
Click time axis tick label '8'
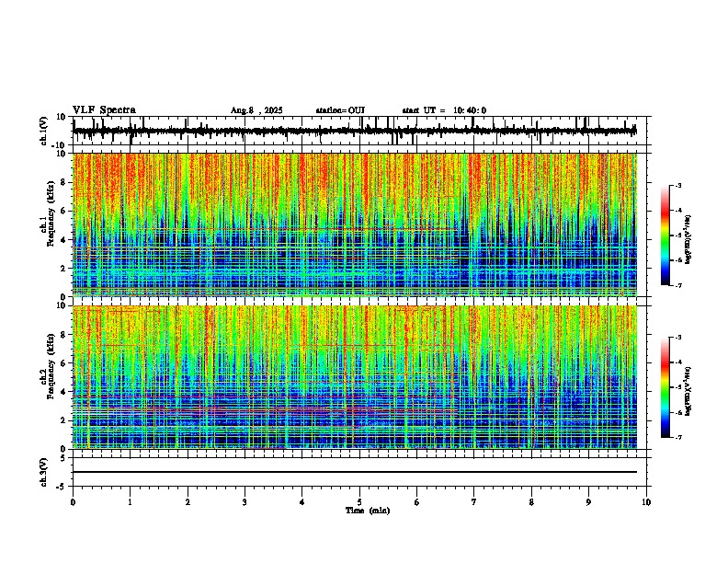pos(531,502)
